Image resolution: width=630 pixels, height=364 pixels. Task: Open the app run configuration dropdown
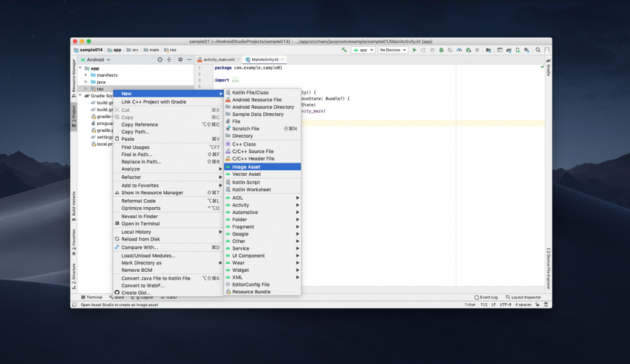pyautogui.click(x=363, y=50)
